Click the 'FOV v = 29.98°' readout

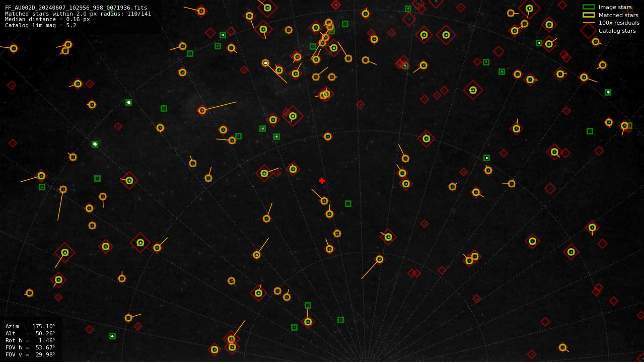pyautogui.click(x=30, y=354)
